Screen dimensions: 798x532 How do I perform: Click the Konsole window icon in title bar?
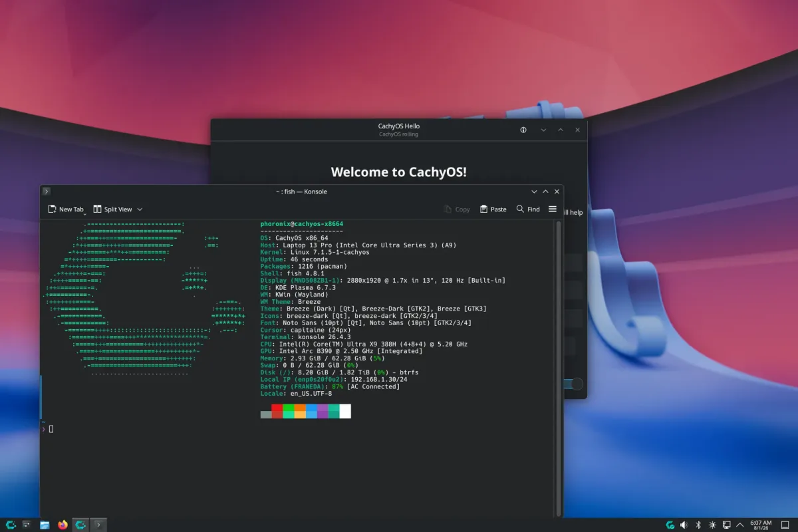pyautogui.click(x=47, y=192)
